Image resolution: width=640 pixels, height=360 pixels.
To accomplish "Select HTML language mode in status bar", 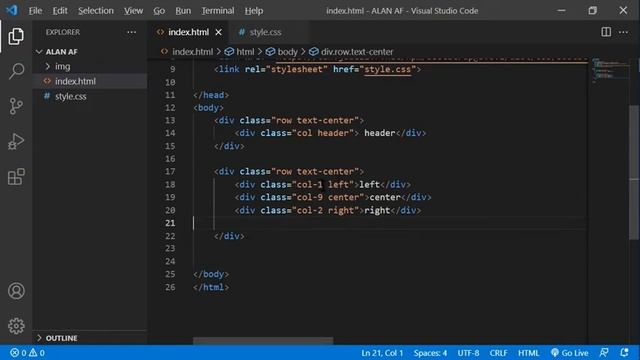I will pos(528,353).
